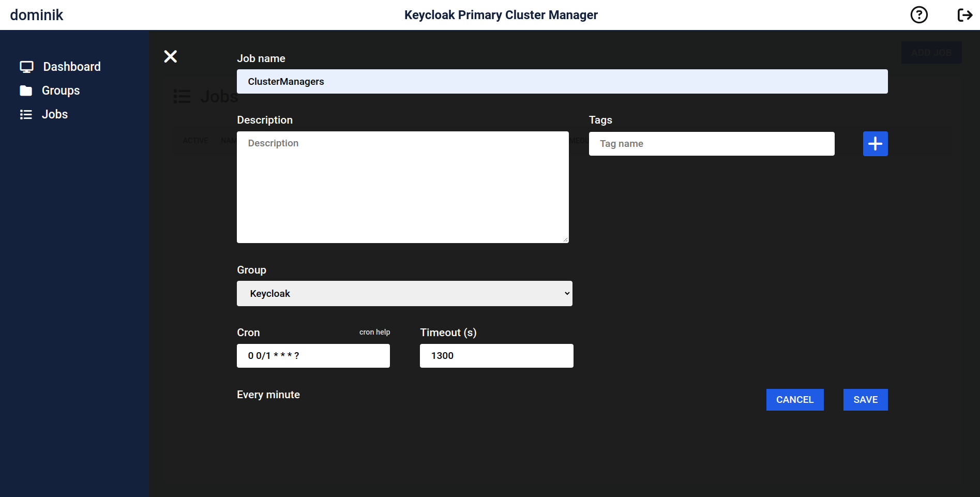
Task: Click the Cron expression input field
Action: 313,356
